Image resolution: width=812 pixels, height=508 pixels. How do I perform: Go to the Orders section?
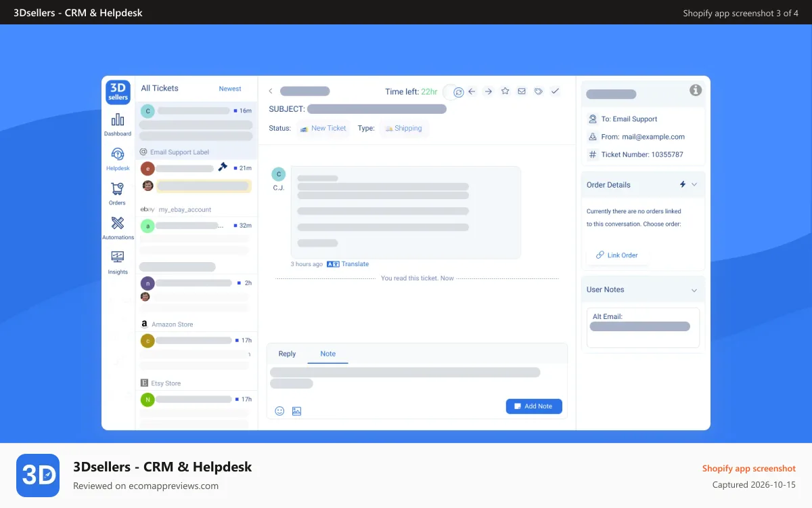[118, 194]
